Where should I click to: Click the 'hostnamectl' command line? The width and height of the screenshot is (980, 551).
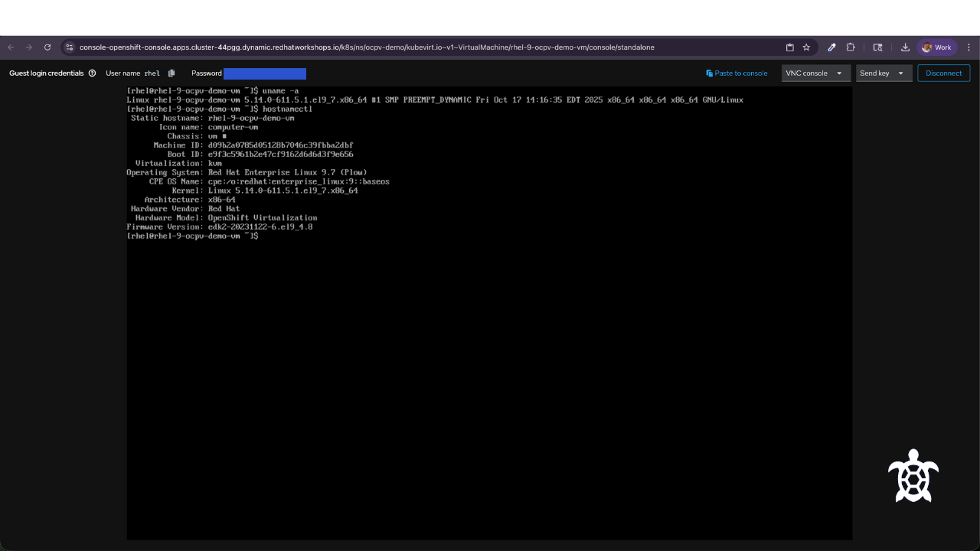click(220, 109)
